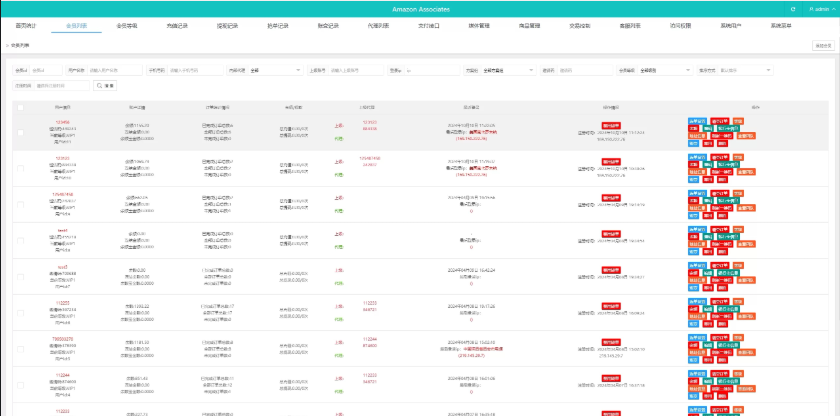Click the registration time filter field
The image size is (840, 416).
(x=62, y=86)
